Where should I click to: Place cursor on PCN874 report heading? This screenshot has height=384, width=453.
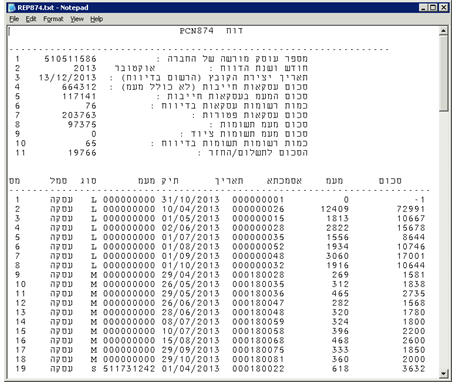196,31
